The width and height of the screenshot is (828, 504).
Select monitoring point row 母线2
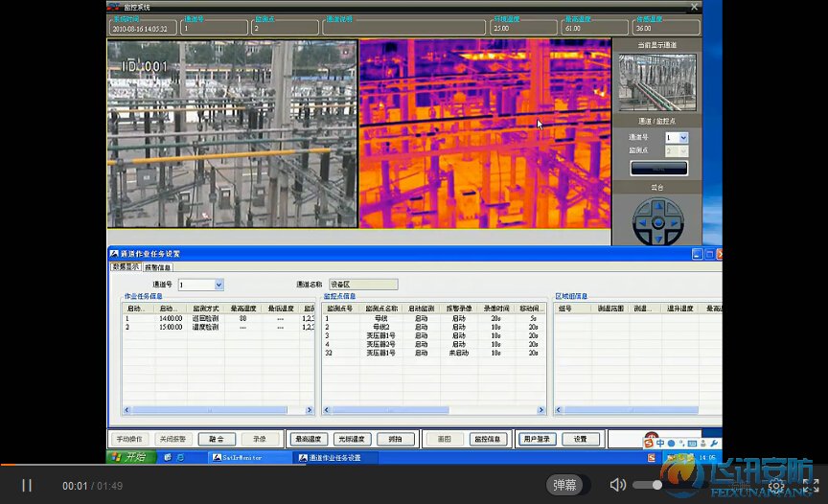[x=434, y=327]
